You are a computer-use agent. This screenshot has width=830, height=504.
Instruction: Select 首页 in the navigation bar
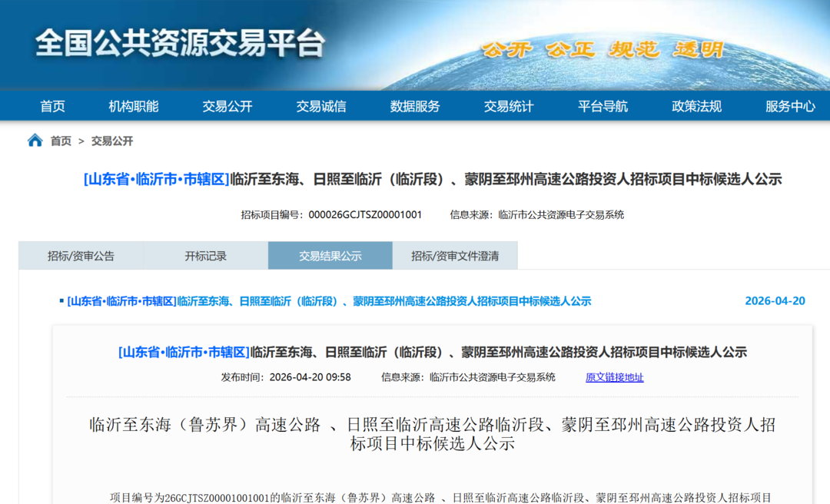(51, 105)
